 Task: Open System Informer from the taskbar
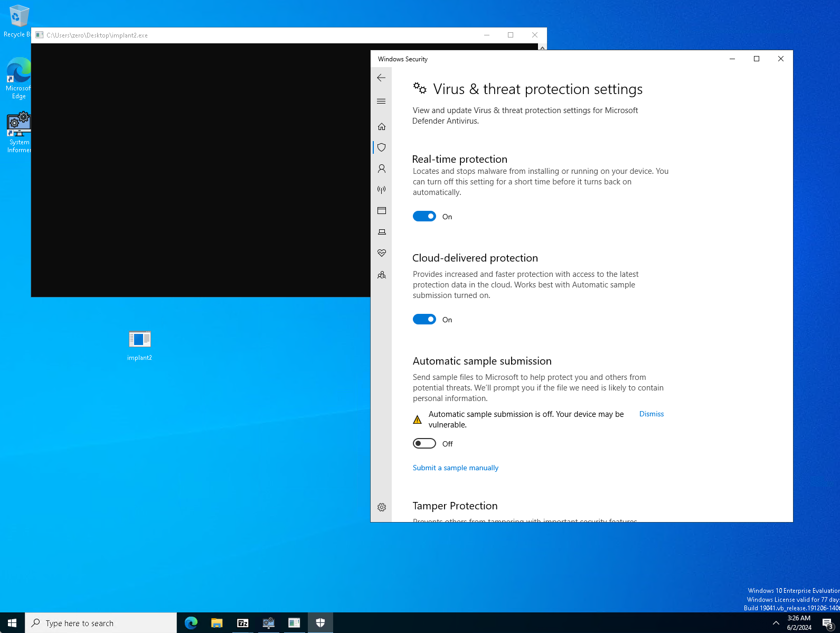click(x=269, y=623)
